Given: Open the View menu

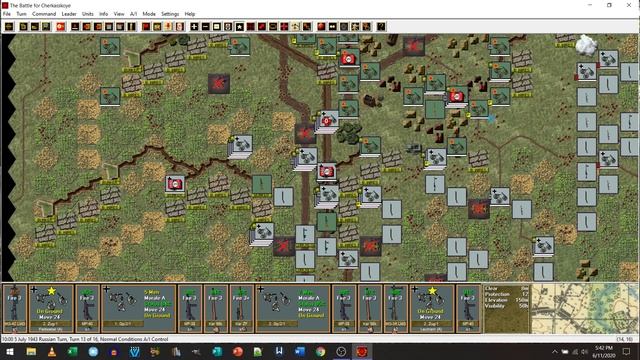Looking at the screenshot, I should click(x=119, y=14).
